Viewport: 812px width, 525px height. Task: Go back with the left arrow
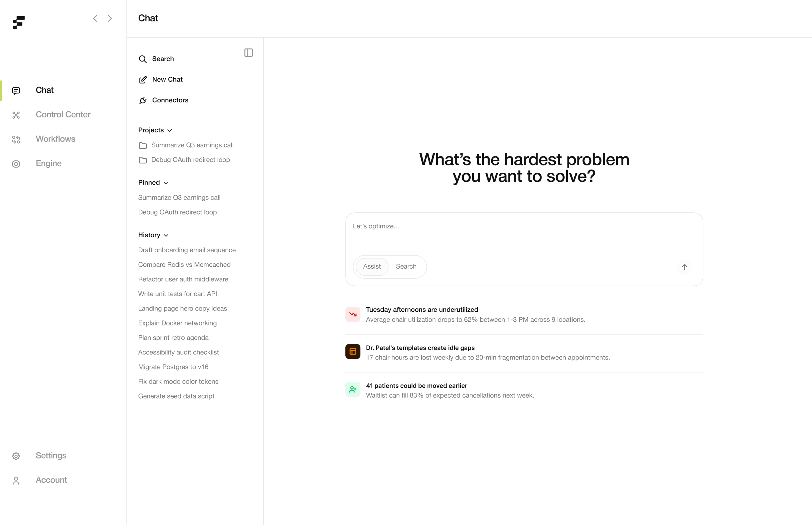point(95,18)
